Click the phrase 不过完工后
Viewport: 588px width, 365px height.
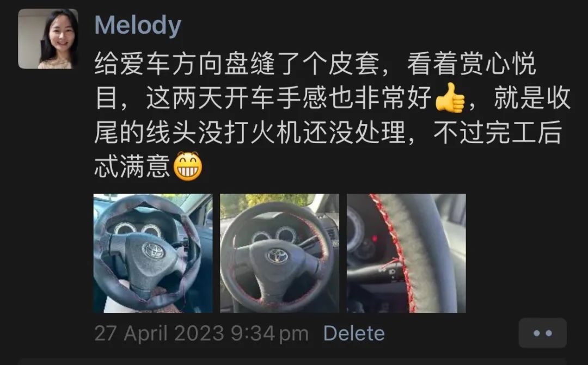coord(498,132)
